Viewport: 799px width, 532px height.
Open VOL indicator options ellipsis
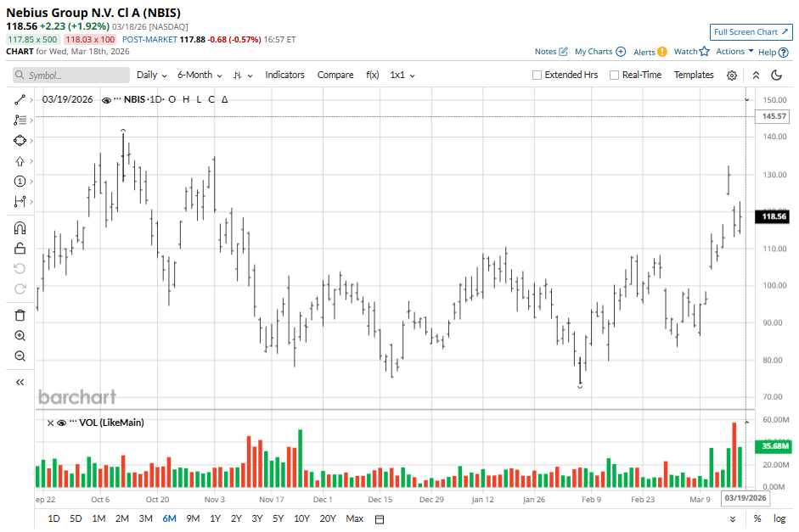click(x=73, y=422)
